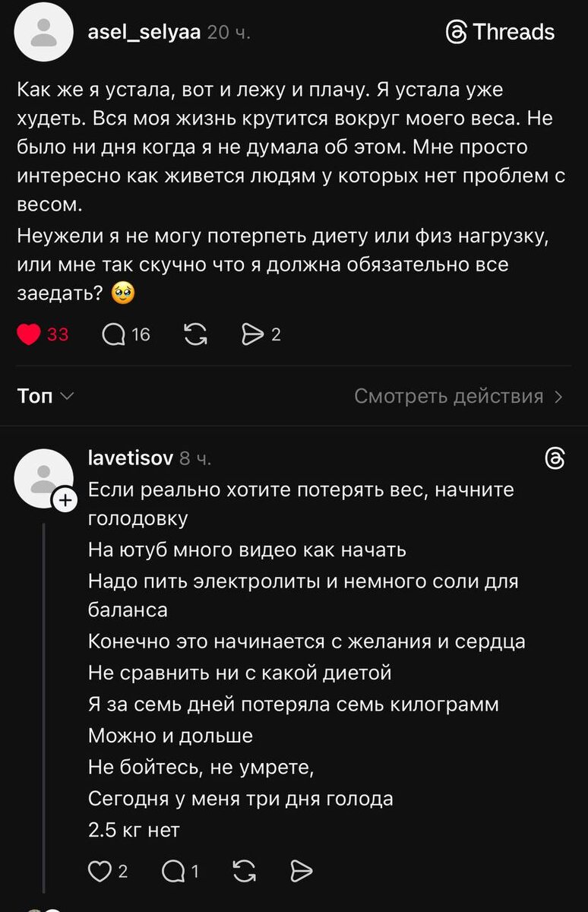588x912 pixels.
Task: View asel_selyaa profile avatar
Action: (44, 32)
